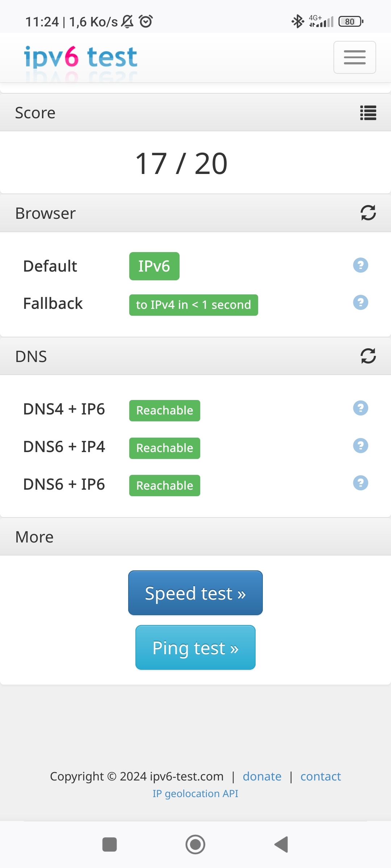The width and height of the screenshot is (391, 868).
Task: Open help for Fallback row
Action: click(x=360, y=302)
